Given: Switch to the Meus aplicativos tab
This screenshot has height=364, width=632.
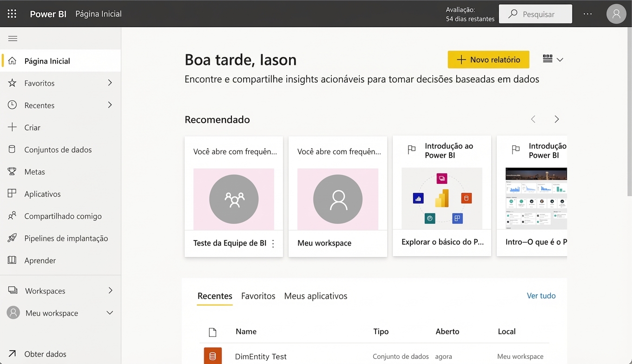Looking at the screenshot, I should pyautogui.click(x=316, y=296).
